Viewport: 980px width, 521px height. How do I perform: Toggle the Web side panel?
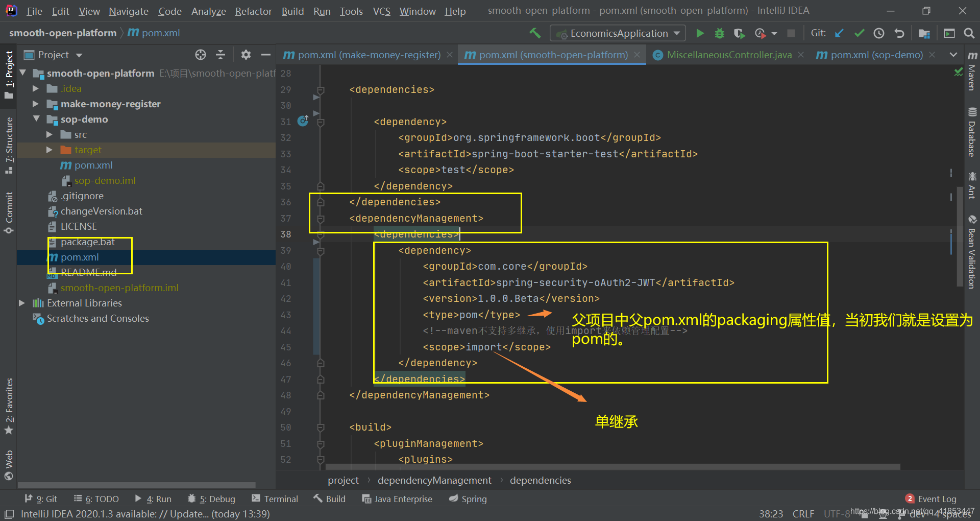point(9,465)
